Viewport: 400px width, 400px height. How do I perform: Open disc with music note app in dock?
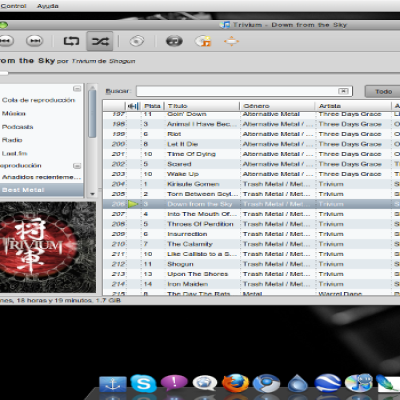click(359, 383)
